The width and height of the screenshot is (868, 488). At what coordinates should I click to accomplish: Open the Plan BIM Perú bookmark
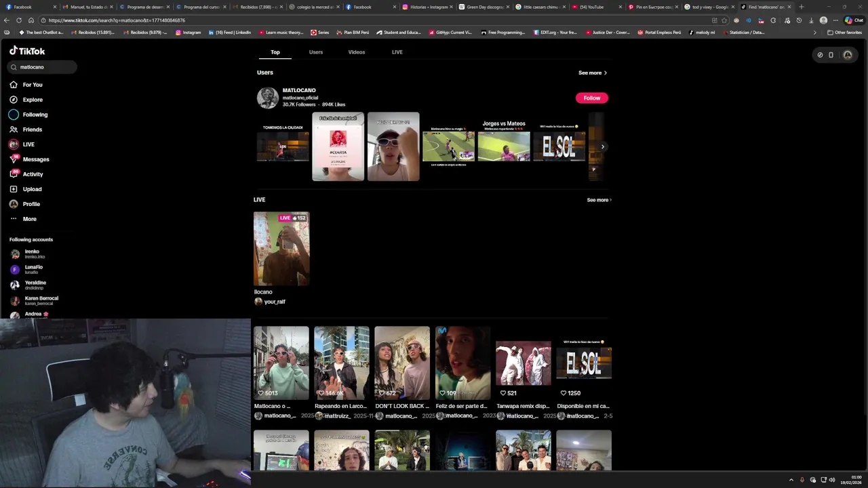pos(353,33)
